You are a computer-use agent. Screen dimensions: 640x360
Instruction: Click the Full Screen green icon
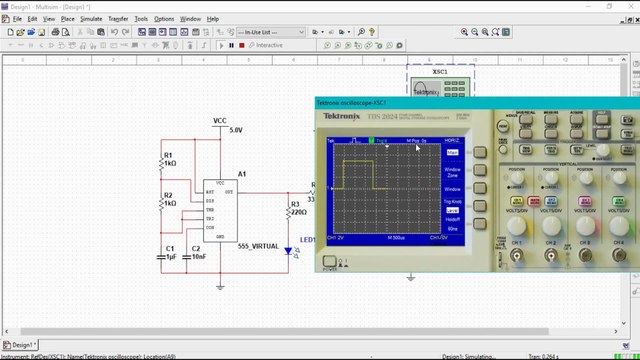(506, 32)
